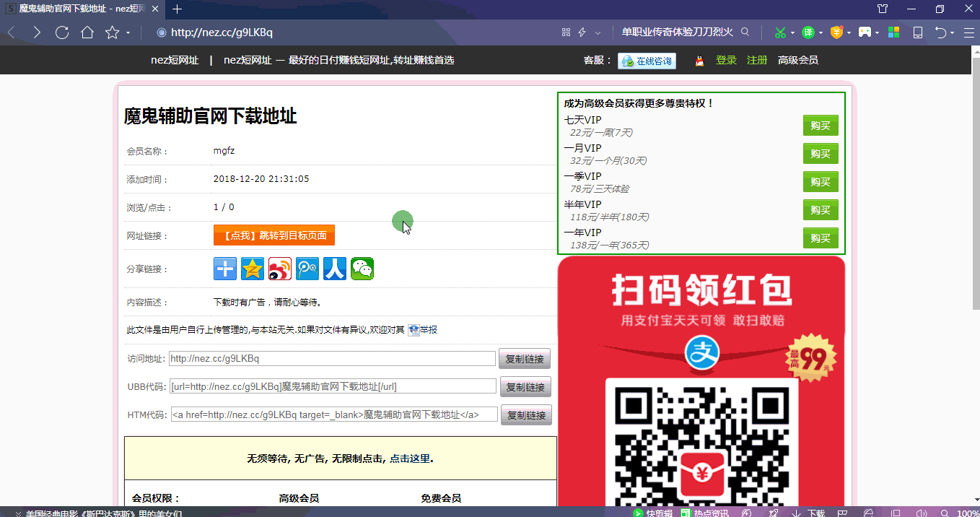Click the 在线咨询 customer service button
The height and width of the screenshot is (517, 980).
pos(647,61)
